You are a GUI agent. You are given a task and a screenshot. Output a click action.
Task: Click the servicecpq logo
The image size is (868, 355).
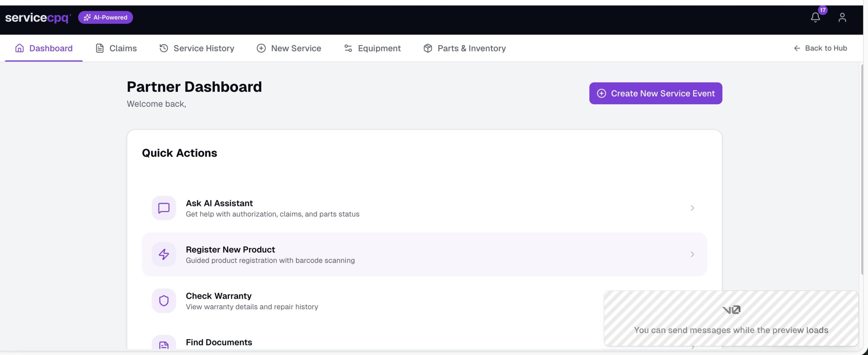tap(37, 18)
